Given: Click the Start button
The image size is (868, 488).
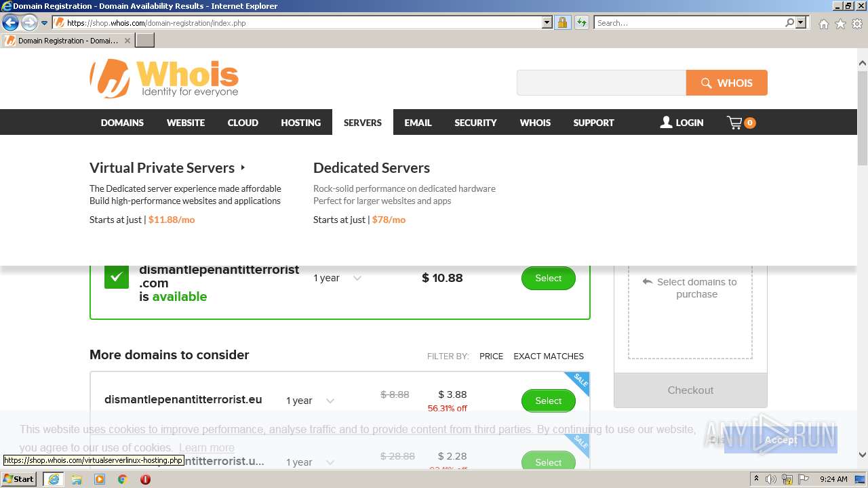Looking at the screenshot, I should pos(19,479).
